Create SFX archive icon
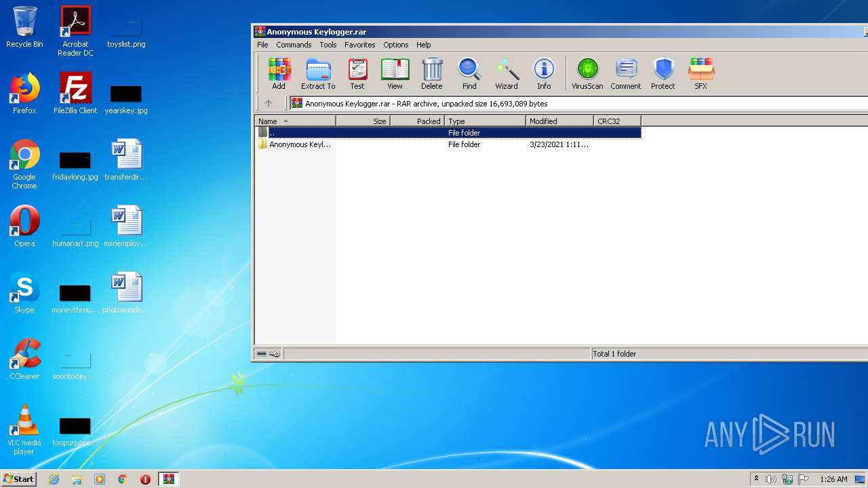Screen dimensions: 868x488 [701, 73]
